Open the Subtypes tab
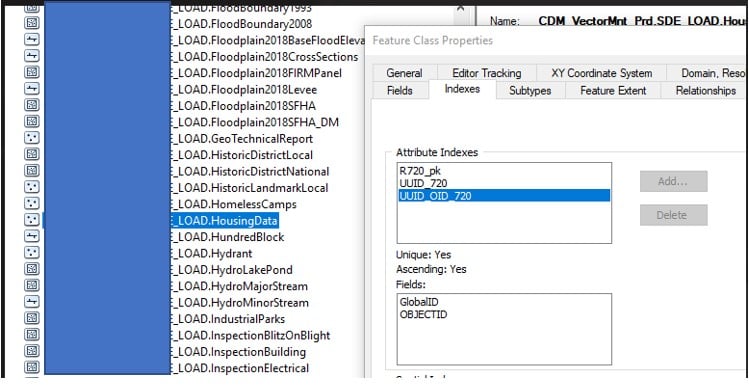Viewport: 749px width, 386px height. 530,90
